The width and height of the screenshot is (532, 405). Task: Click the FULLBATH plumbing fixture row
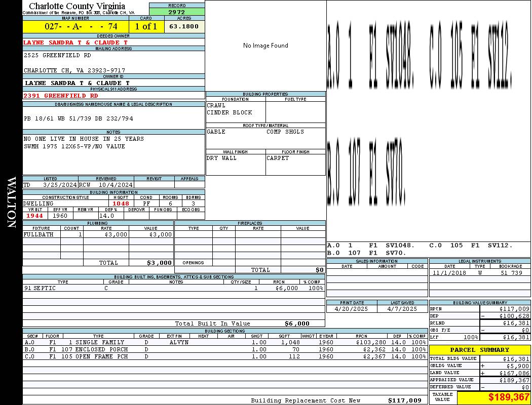[98, 234]
